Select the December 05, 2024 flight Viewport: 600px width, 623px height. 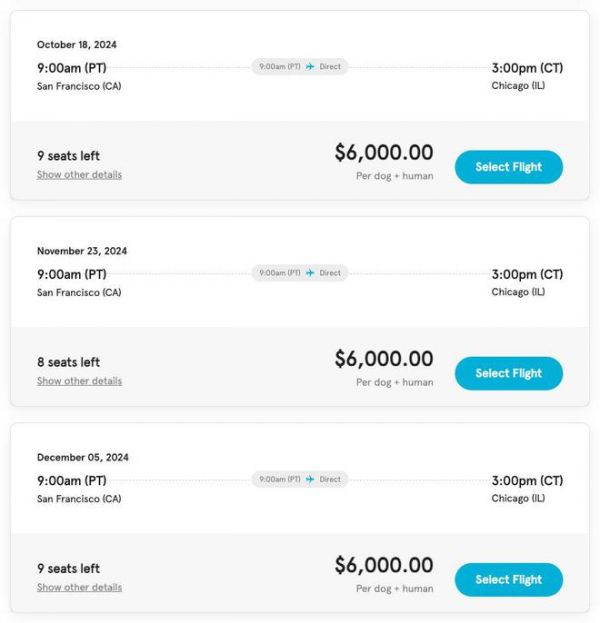pos(508,579)
